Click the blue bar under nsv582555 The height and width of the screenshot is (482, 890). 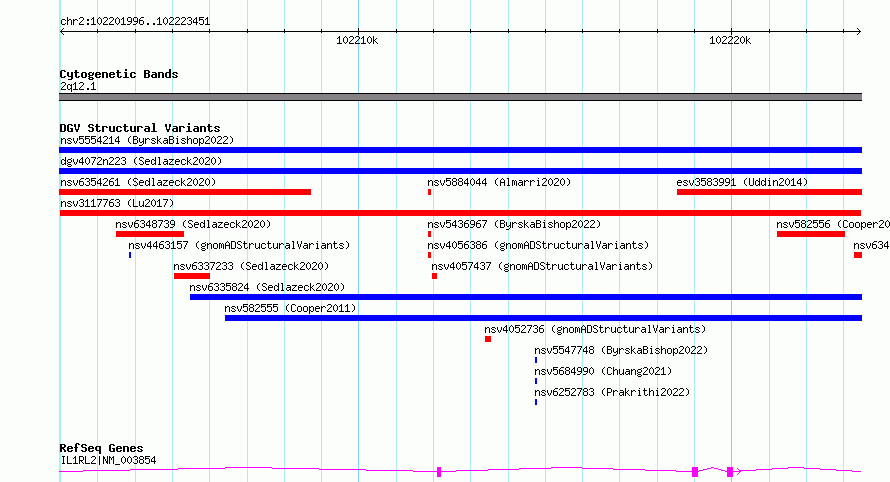(x=543, y=318)
